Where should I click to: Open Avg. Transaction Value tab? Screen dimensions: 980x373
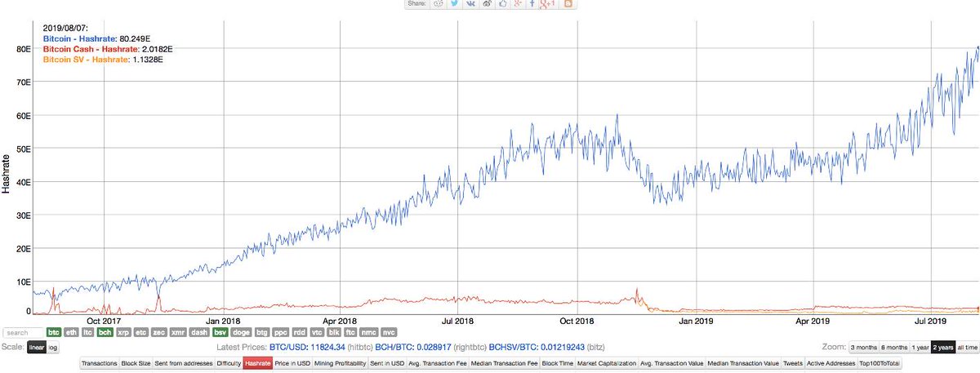tap(671, 363)
